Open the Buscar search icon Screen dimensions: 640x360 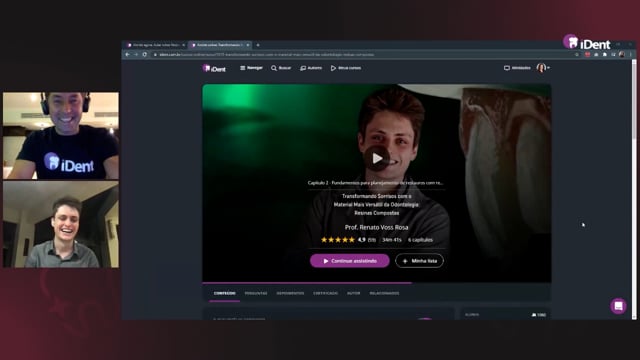click(x=281, y=68)
